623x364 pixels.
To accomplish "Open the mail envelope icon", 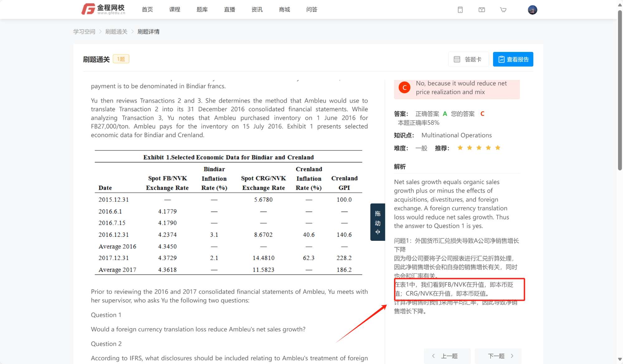I will 482,10.
